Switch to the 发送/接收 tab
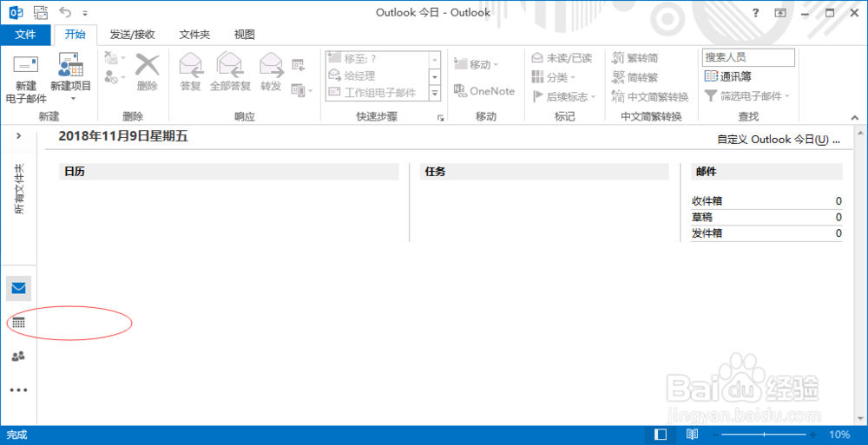 pos(132,35)
